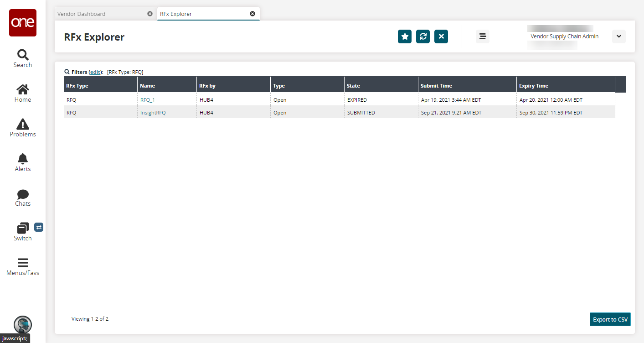
Task: Go to Home from the sidebar
Action: [23, 93]
